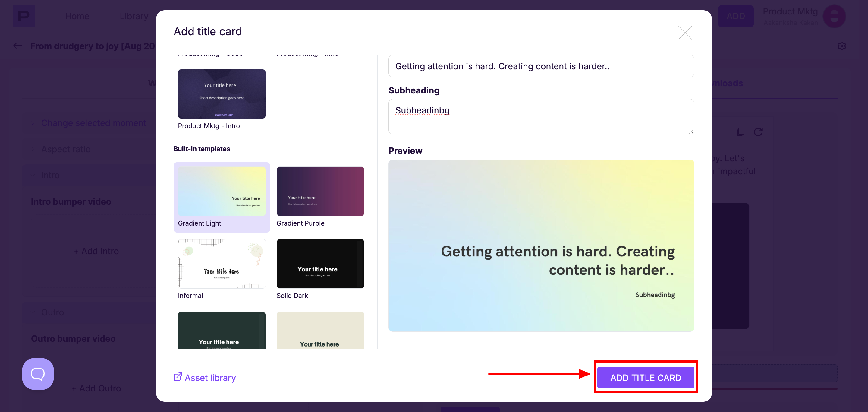Click into the Subheading text area
Viewport: 868px width, 412px height.
541,116
